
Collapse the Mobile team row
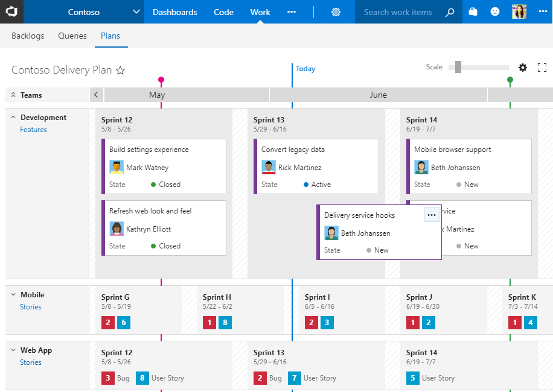tap(13, 295)
